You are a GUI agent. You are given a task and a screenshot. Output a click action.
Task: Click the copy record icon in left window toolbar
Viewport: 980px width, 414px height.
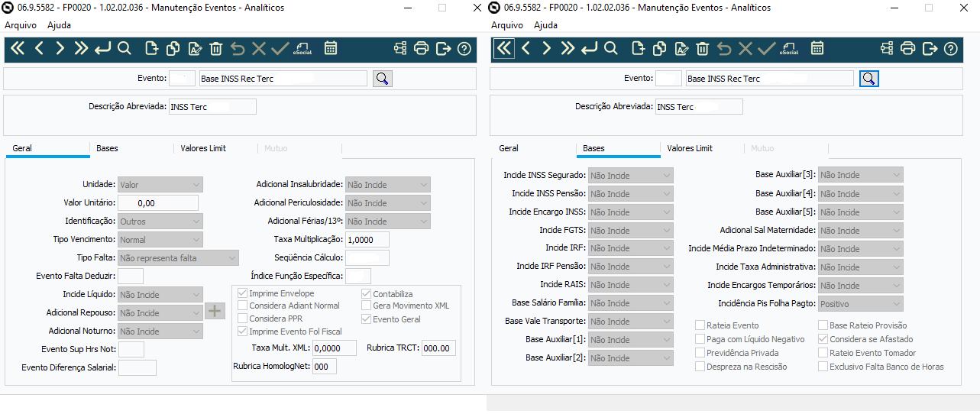click(173, 49)
